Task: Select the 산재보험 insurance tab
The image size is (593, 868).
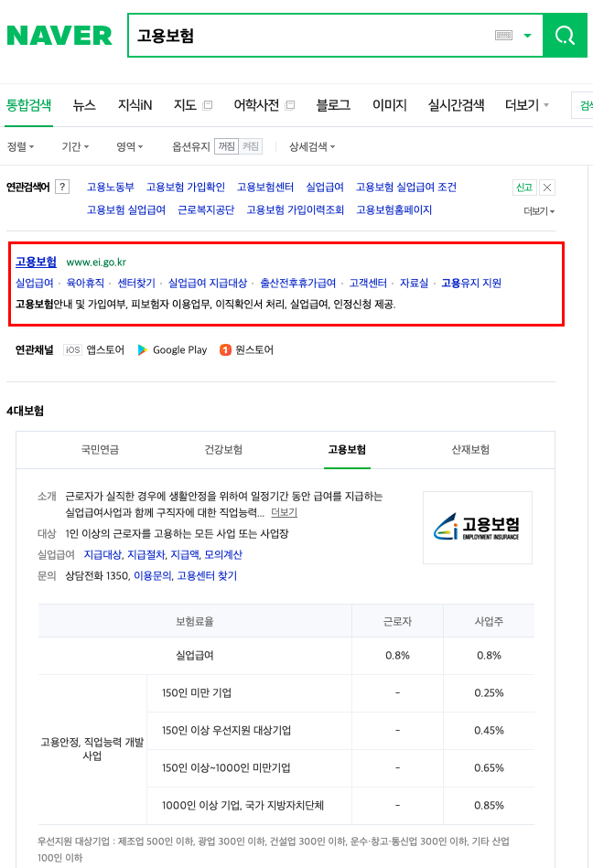Action: point(470,449)
